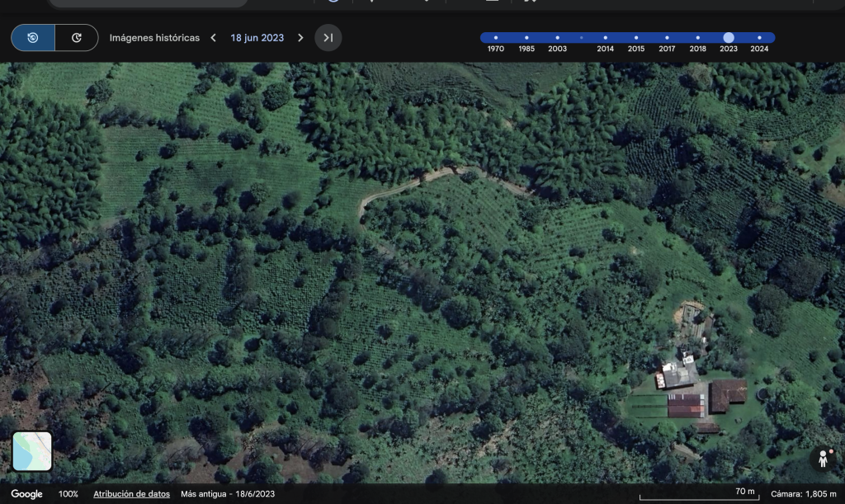845x504 pixels.
Task: Pick the 2017 timeline marker
Action: tap(667, 38)
